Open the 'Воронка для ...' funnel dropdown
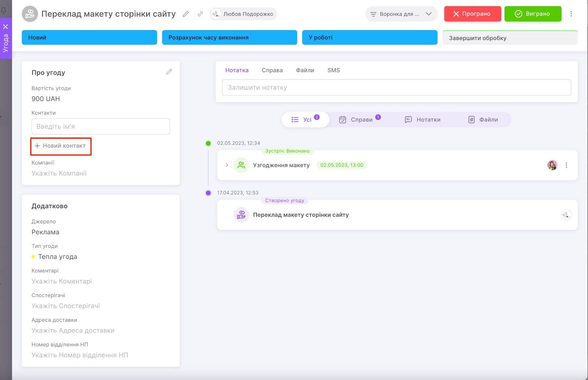 401,14
